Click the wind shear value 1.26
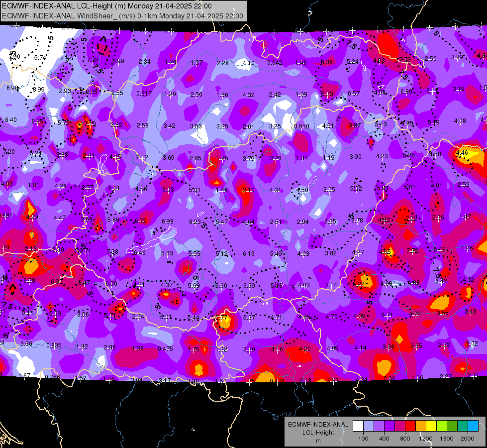Image resolution: width=487 pixels, height=448 pixels. tap(467, 248)
